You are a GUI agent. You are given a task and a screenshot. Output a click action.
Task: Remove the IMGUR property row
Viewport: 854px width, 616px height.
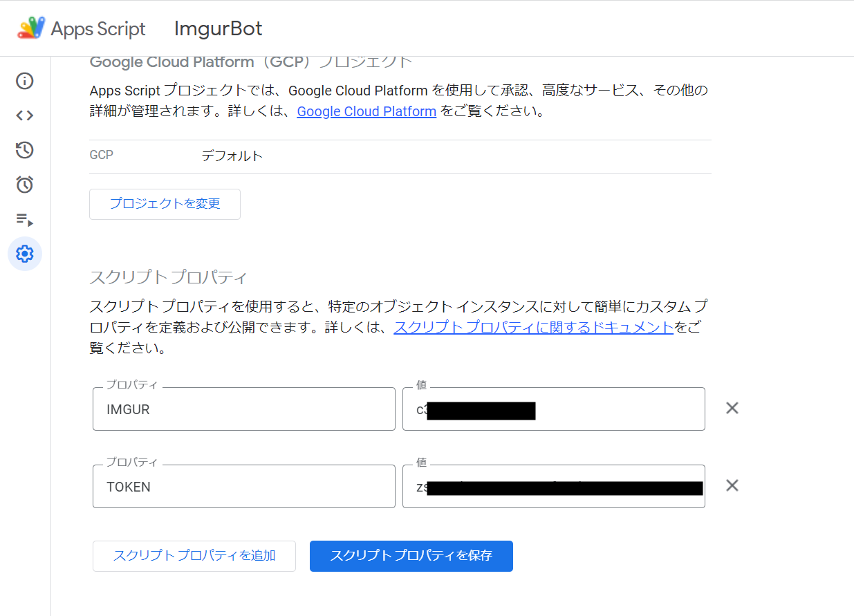(x=732, y=408)
